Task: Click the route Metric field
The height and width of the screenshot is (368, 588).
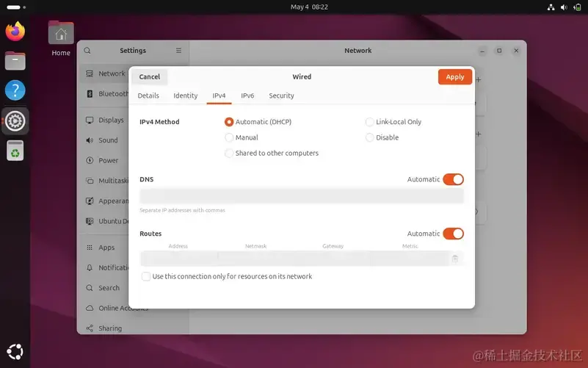Action: pos(410,259)
